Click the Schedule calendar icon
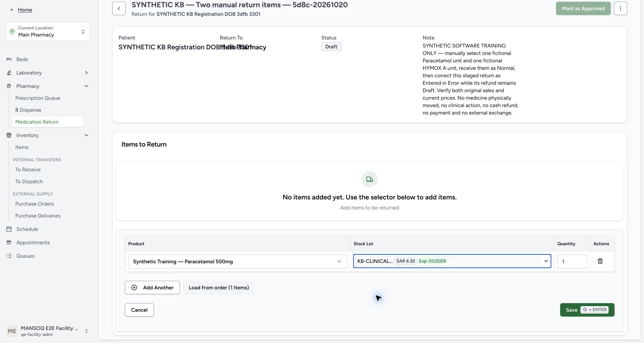Viewport: 644px width, 343px height. (x=9, y=229)
